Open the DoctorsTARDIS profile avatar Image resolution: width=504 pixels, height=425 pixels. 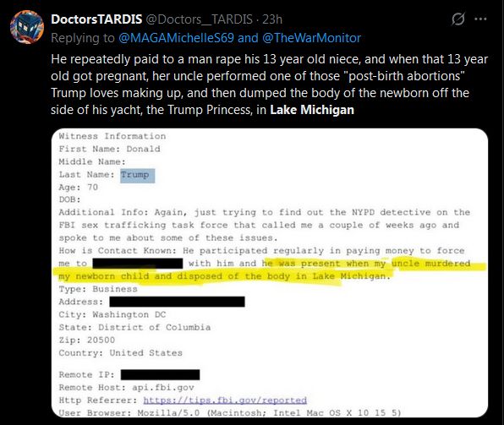click(x=27, y=27)
